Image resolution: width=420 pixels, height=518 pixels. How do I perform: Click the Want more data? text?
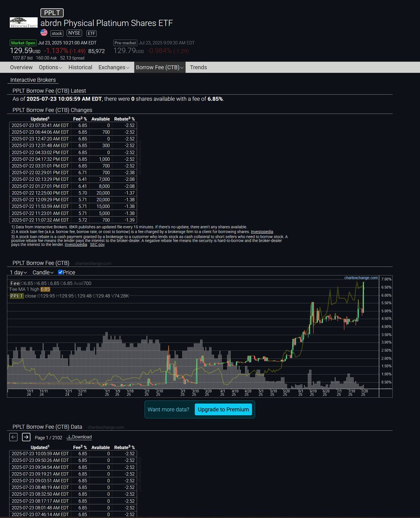(168, 409)
